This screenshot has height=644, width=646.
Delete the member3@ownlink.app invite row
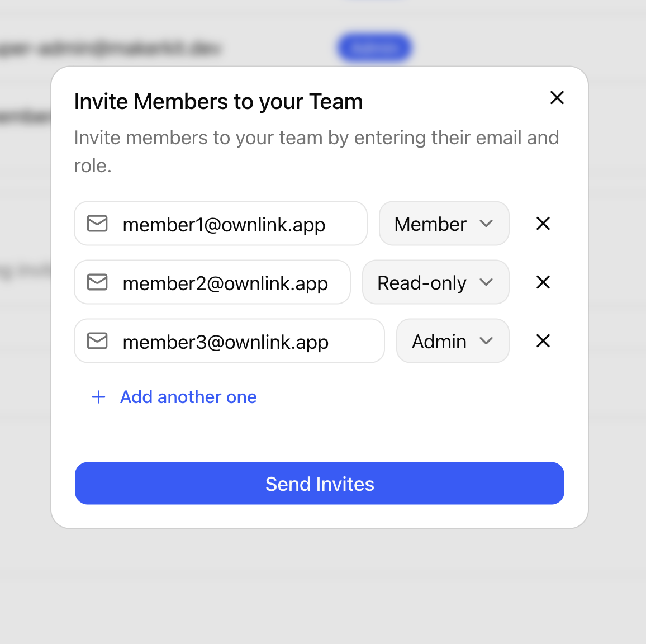pyautogui.click(x=543, y=341)
